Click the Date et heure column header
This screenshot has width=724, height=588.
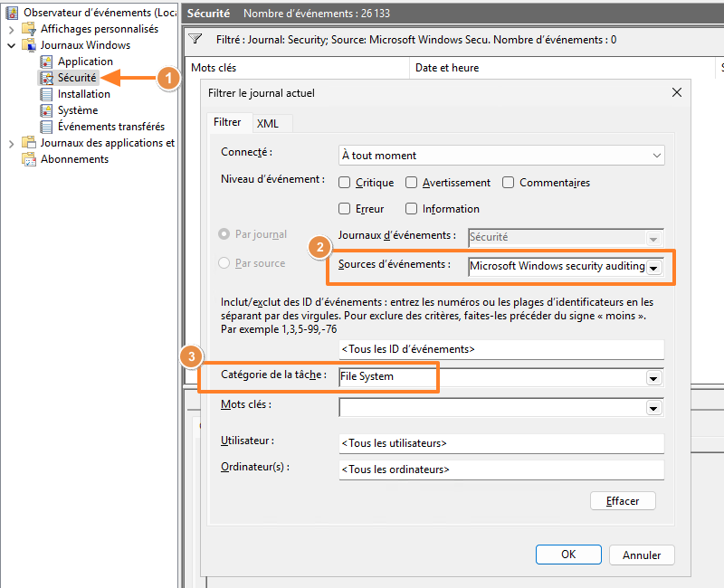562,68
